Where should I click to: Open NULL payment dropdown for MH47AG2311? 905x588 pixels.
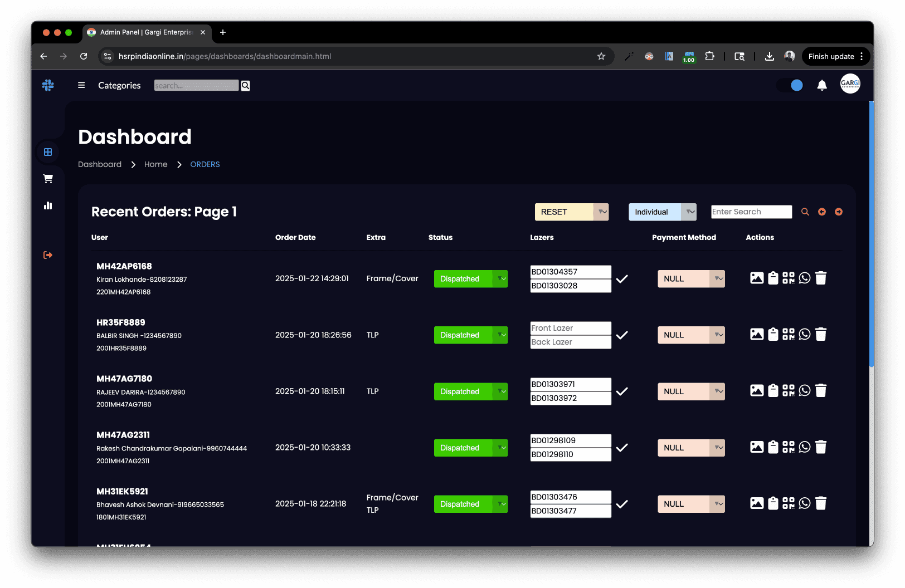[x=691, y=447]
